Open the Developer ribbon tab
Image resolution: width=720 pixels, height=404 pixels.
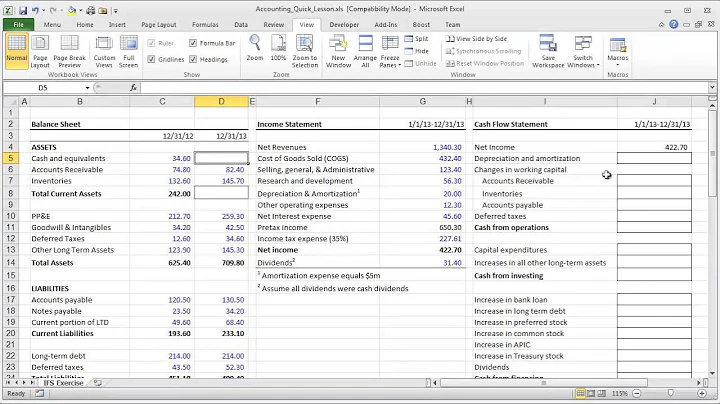[x=344, y=25]
